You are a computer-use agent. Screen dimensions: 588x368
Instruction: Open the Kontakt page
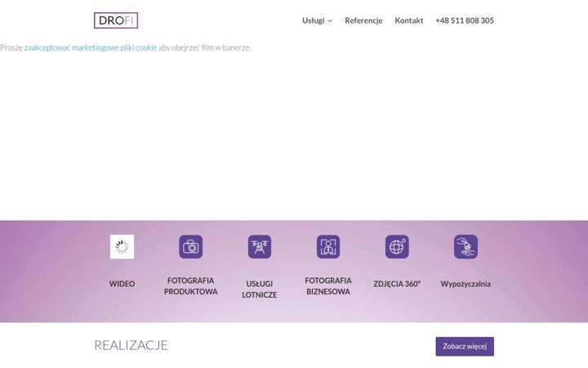(x=409, y=20)
